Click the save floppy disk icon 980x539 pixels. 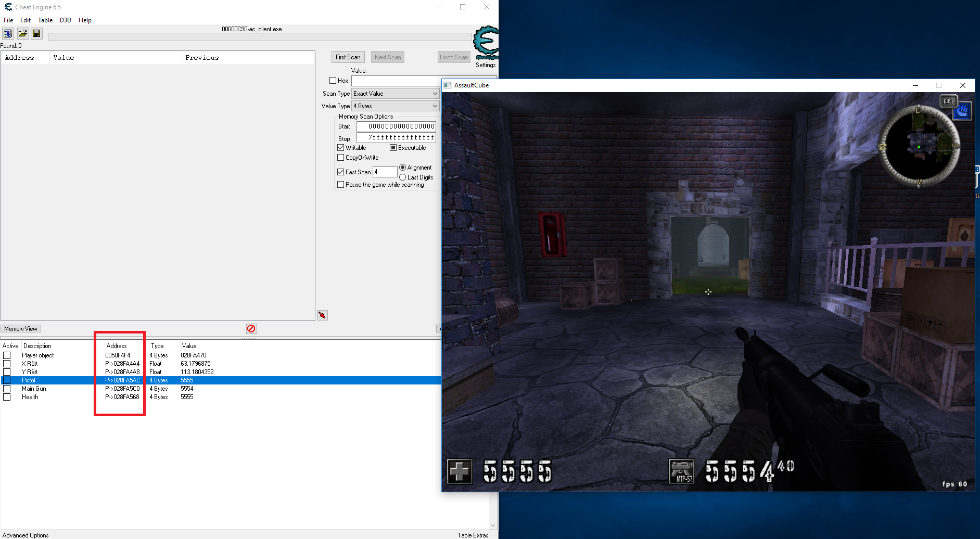click(x=36, y=34)
